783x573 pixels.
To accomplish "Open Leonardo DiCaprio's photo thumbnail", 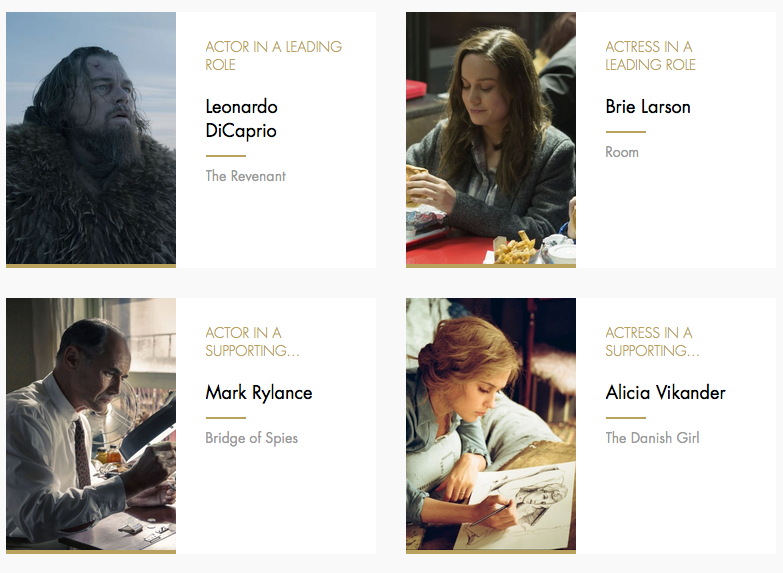I will [x=91, y=138].
